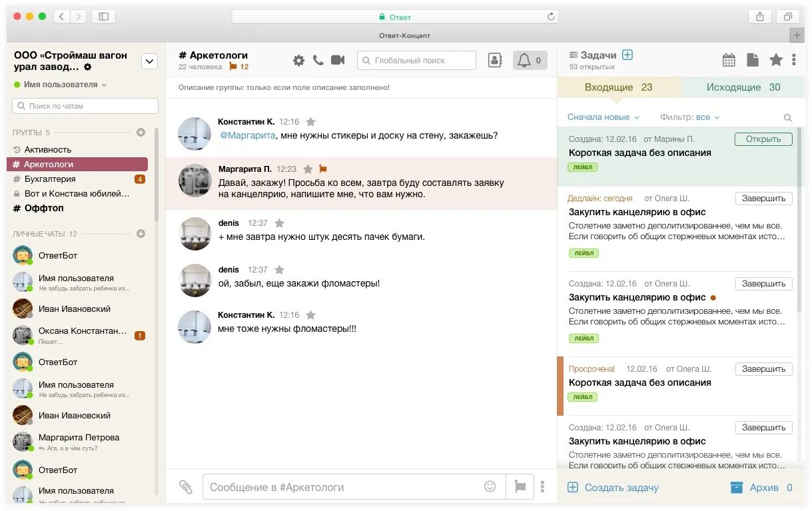Click Завершить on deadline today task

point(764,199)
